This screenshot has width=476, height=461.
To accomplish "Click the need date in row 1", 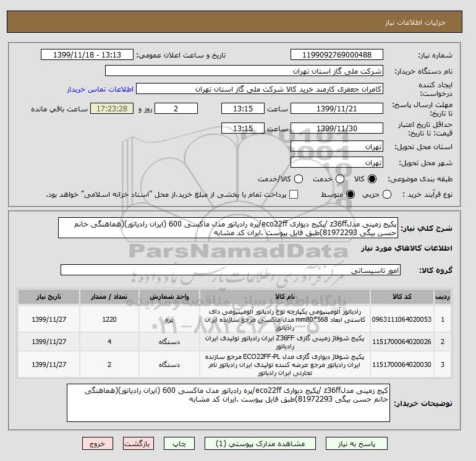I will click(x=49, y=320).
